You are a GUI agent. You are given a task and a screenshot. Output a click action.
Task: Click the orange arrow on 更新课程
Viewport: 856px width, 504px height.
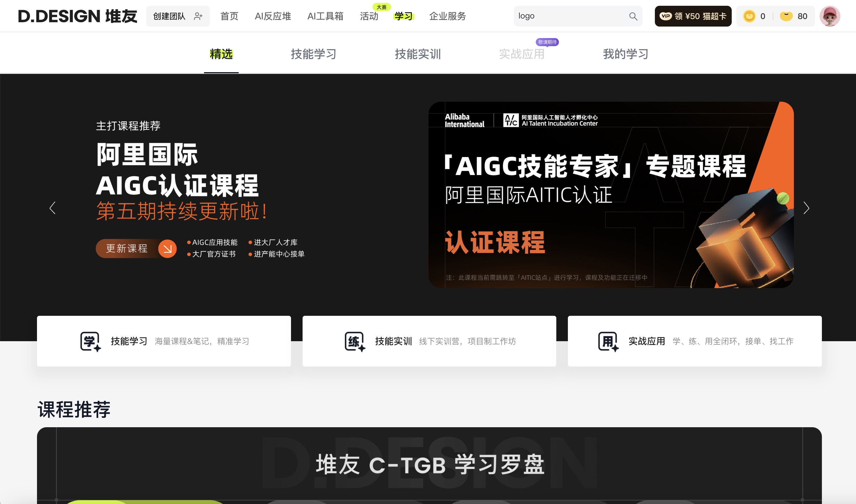167,249
